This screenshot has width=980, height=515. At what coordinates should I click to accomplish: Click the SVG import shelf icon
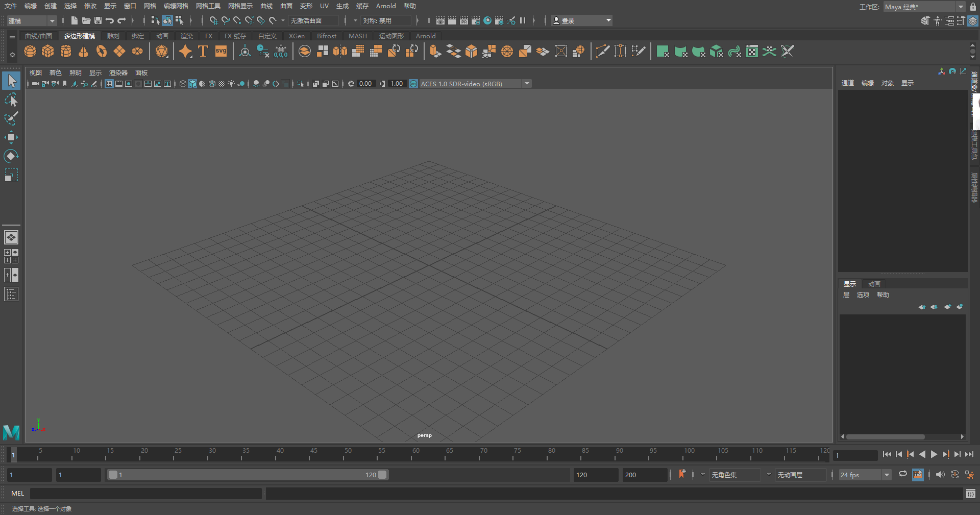(x=221, y=52)
